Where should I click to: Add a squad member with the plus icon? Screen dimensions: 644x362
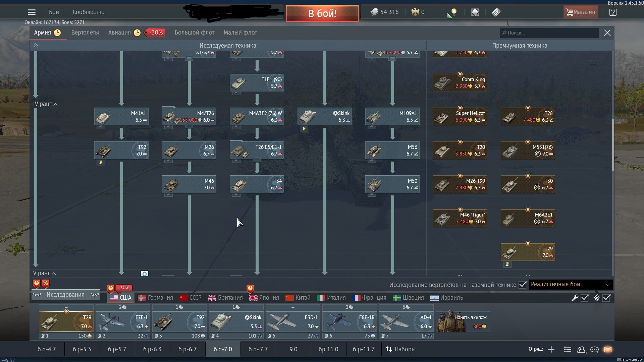point(551,349)
